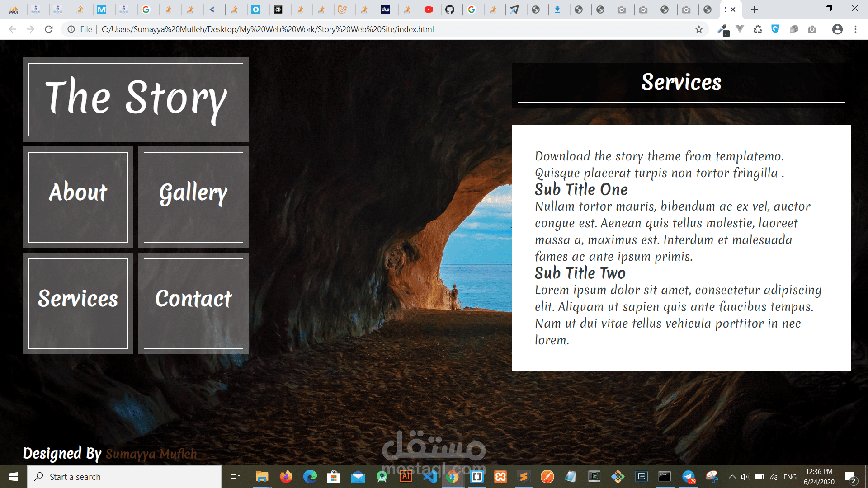Open Chrome's three-dot menu
The image size is (868, 488).
click(855, 29)
